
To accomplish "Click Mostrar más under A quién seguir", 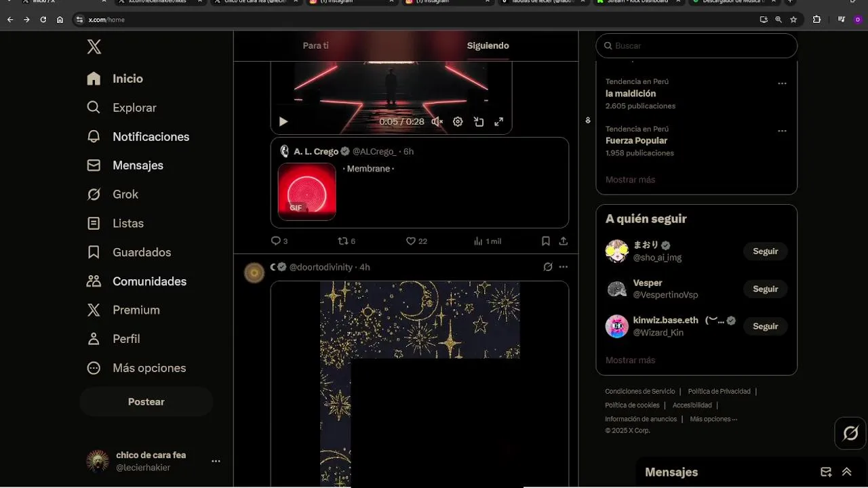I will point(630,360).
